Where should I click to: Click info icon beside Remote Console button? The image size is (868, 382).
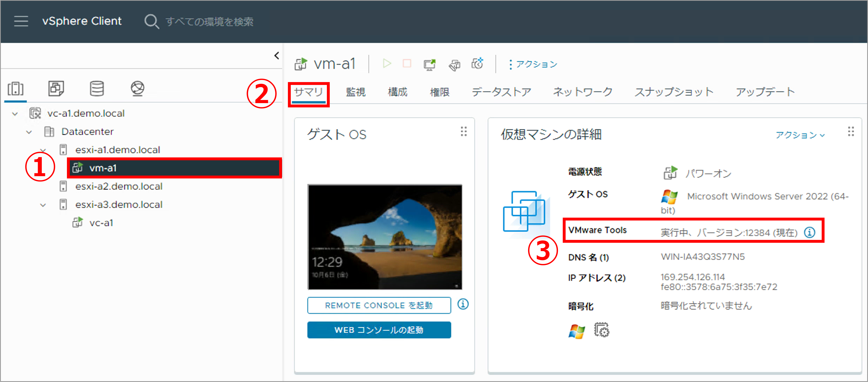tap(463, 304)
